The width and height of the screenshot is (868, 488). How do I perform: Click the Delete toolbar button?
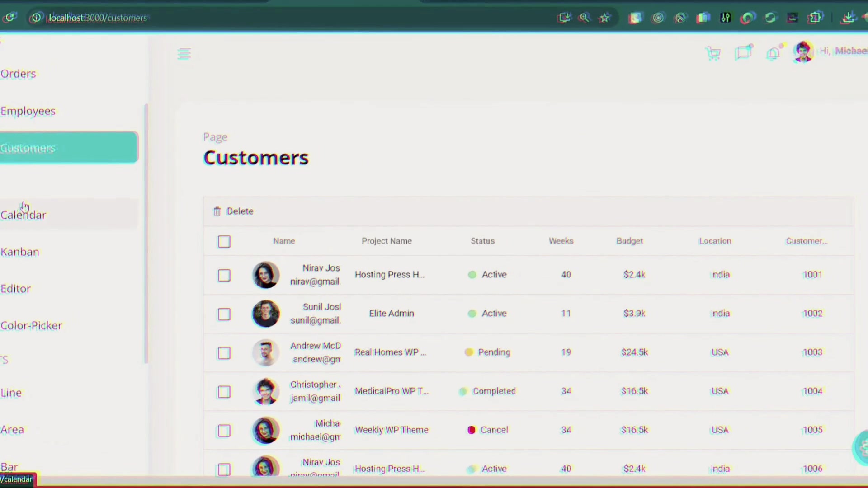[233, 211]
